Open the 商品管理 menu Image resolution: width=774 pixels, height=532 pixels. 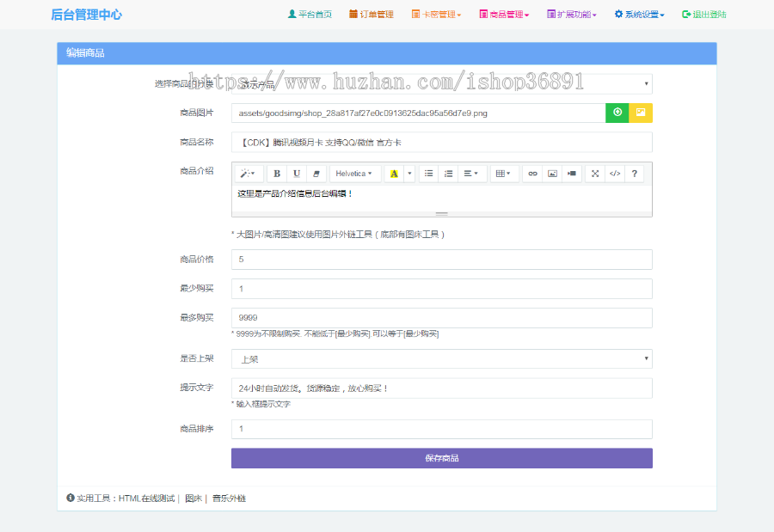click(x=504, y=15)
